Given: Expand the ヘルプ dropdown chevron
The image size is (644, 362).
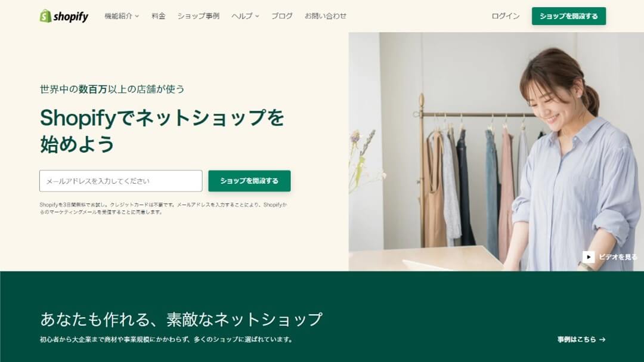Looking at the screenshot, I should click(x=257, y=17).
